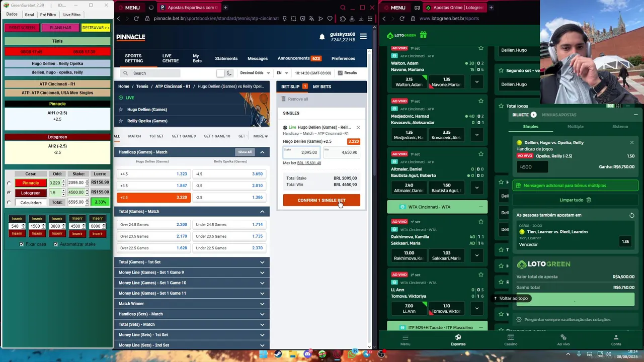Screen dimensions: 644x362
Task: Switch to MY BETS tab on Pinnacle
Action: [322, 86]
